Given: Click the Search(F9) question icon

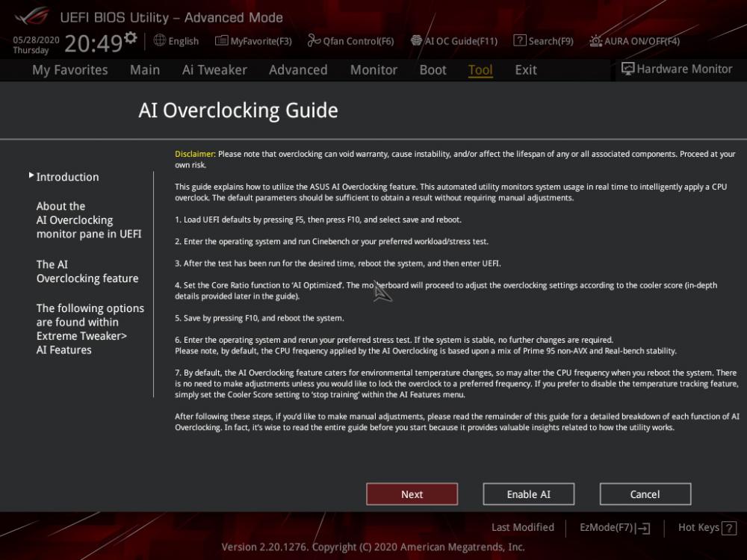Looking at the screenshot, I should point(519,41).
